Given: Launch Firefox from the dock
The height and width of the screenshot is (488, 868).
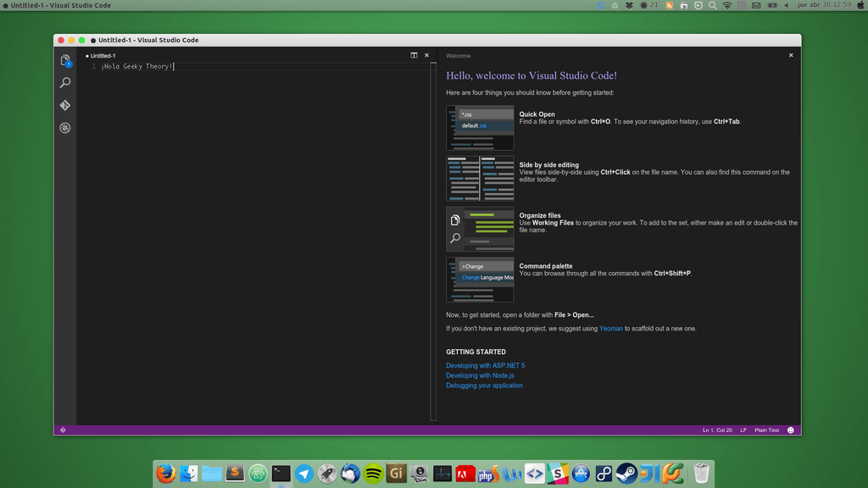Looking at the screenshot, I should click(166, 474).
